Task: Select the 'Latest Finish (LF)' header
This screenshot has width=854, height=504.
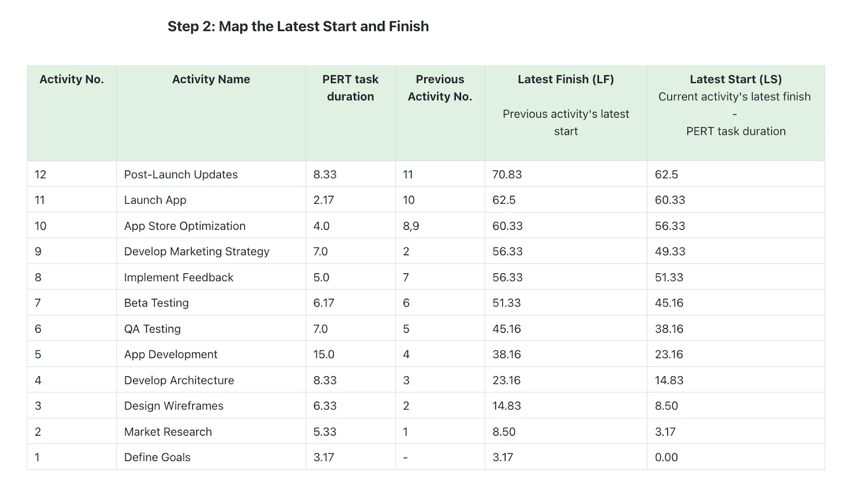Action: 566,79
